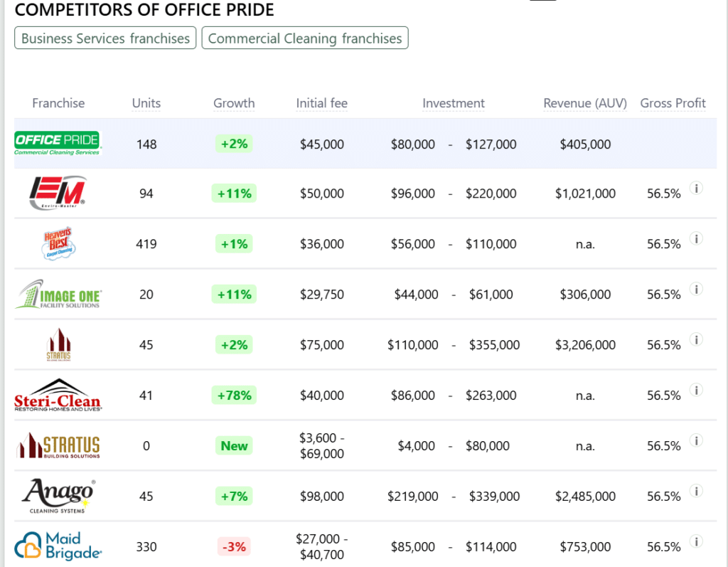Image resolution: width=728 pixels, height=567 pixels.
Task: Click the Competitors of Office Pride heading
Action: pos(144,10)
